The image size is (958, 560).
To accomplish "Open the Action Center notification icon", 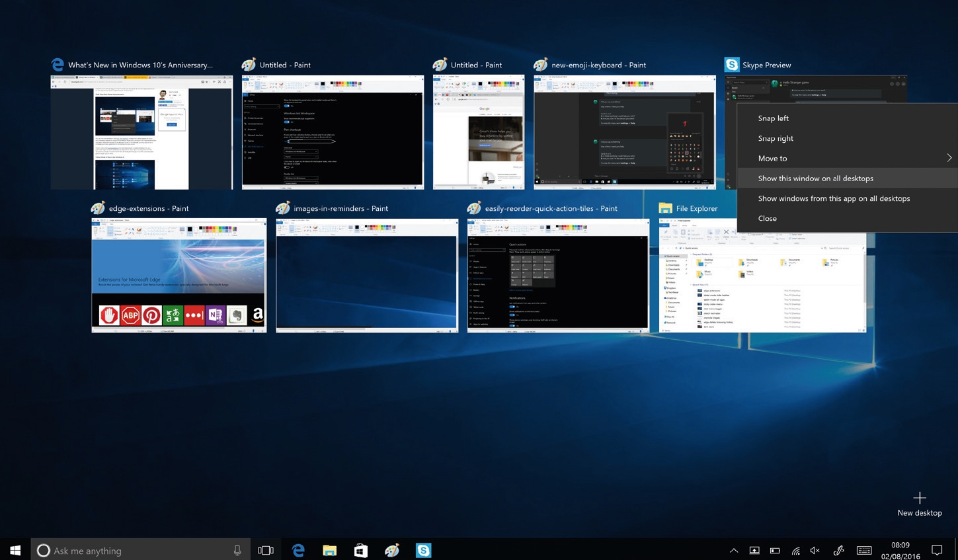I will click(936, 550).
